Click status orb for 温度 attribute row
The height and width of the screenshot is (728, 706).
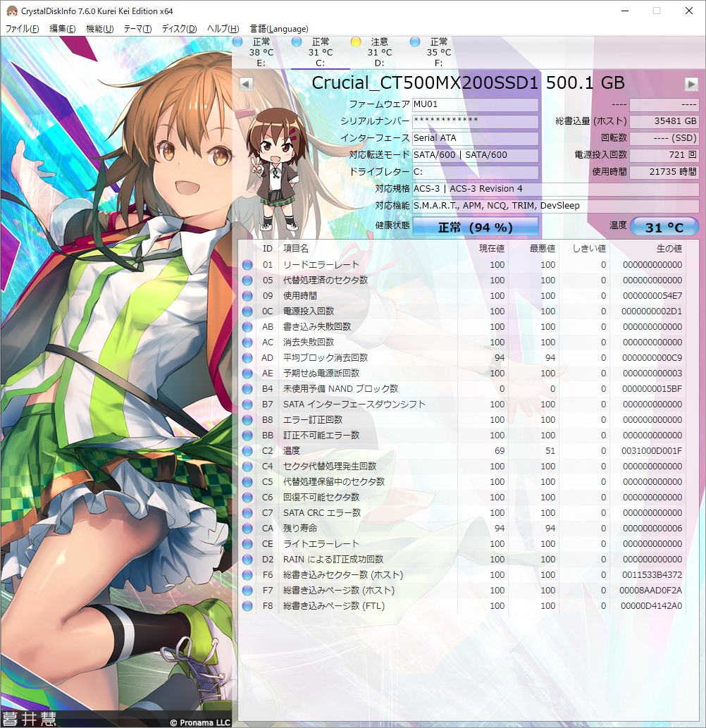247,451
